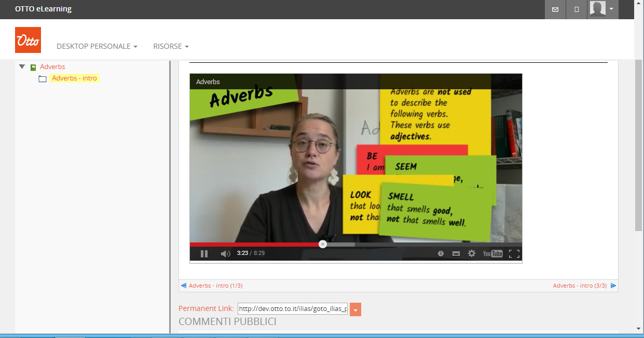Mute the video with speaker icon
The image size is (644, 338).
pos(225,254)
